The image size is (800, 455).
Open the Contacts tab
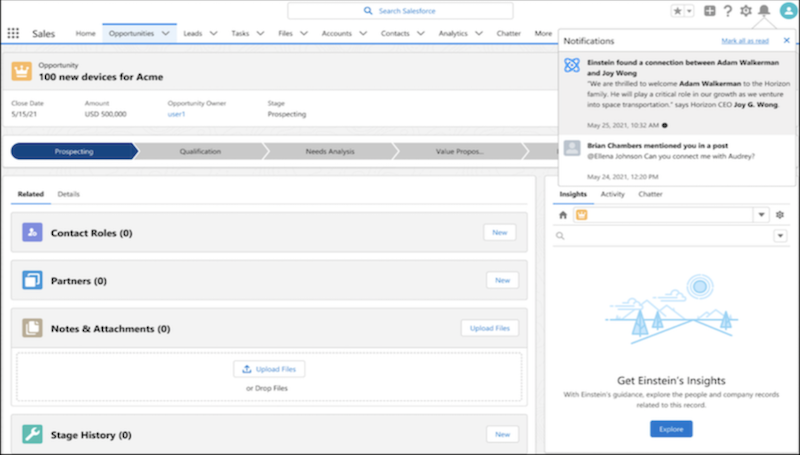click(x=395, y=34)
